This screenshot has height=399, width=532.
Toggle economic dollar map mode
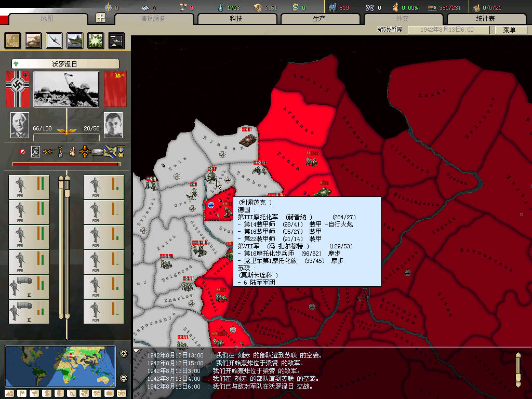pyautogui.click(x=47, y=393)
